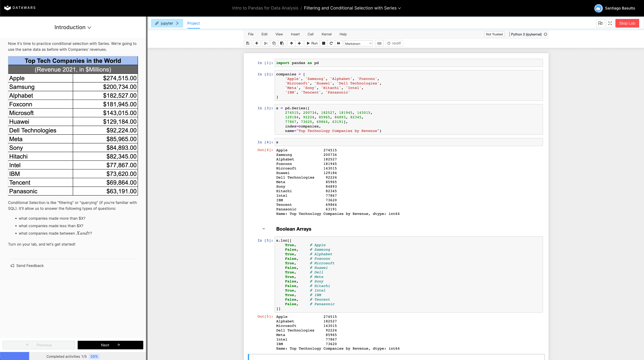Open the jupyter breadcrumb tab

(167, 23)
